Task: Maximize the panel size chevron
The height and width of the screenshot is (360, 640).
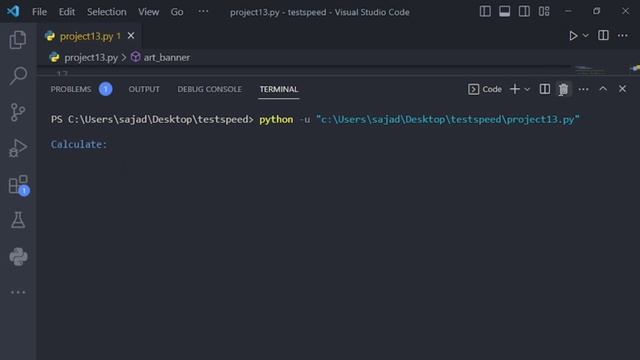Action: click(603, 89)
